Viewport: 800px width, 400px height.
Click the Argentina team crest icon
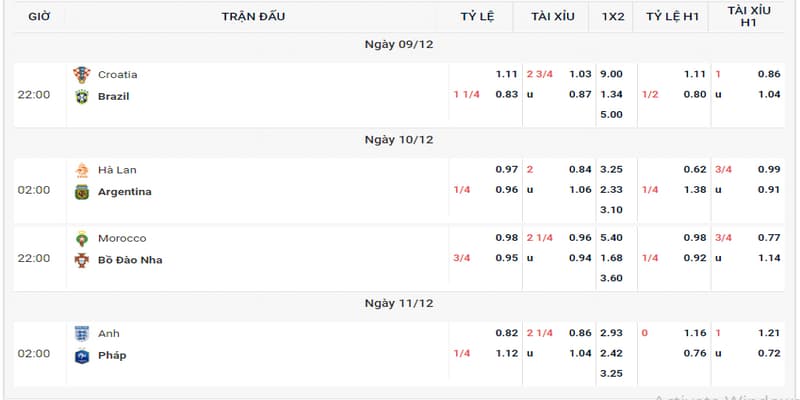[82, 192]
